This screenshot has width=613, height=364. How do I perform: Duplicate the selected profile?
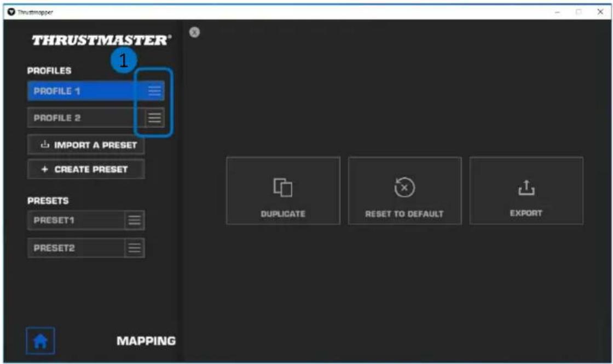[x=283, y=191]
